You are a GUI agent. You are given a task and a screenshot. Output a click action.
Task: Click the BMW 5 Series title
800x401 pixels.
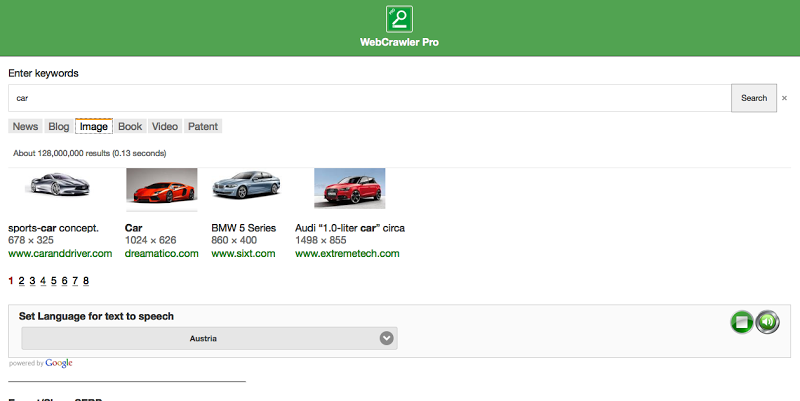(244, 228)
